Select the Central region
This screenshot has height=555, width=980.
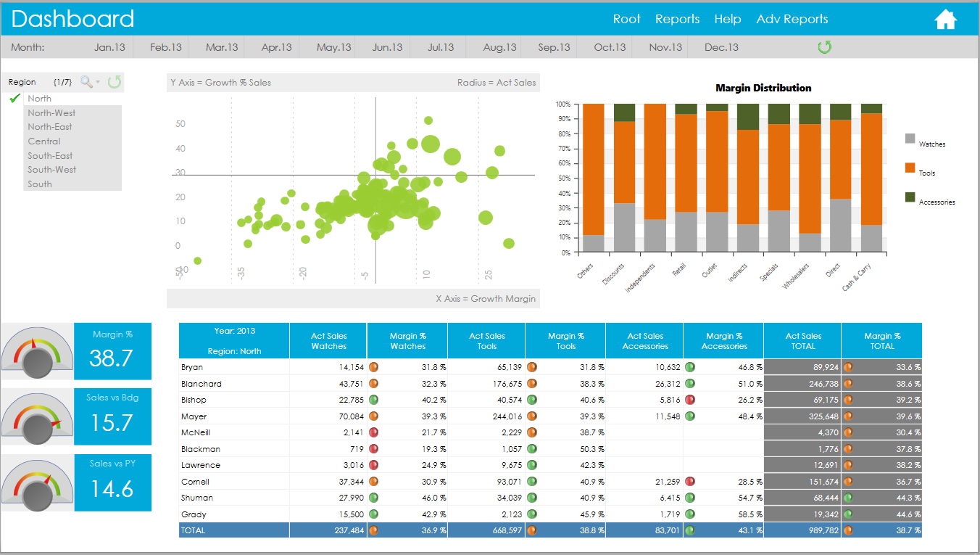pos(43,141)
